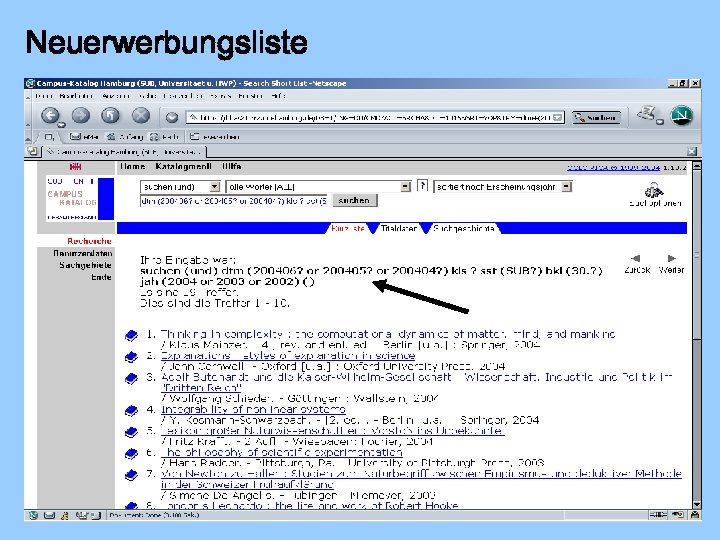Click the Netscape N logo

681,115
